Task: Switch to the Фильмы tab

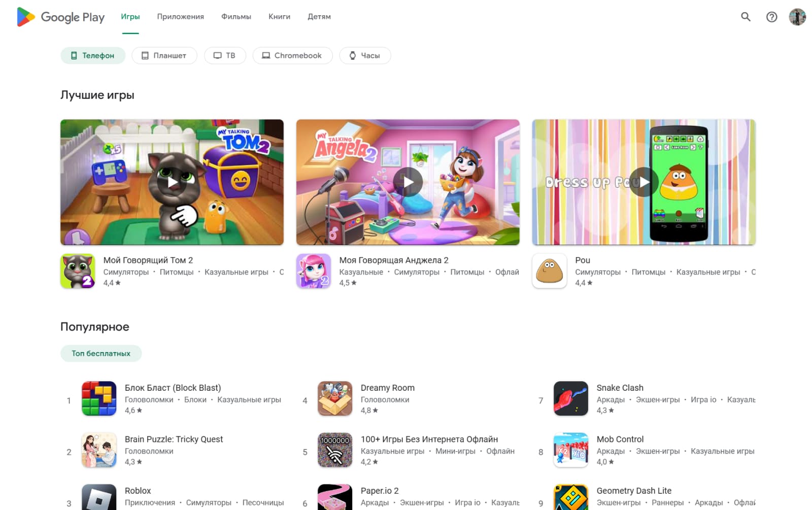Action: [235, 16]
